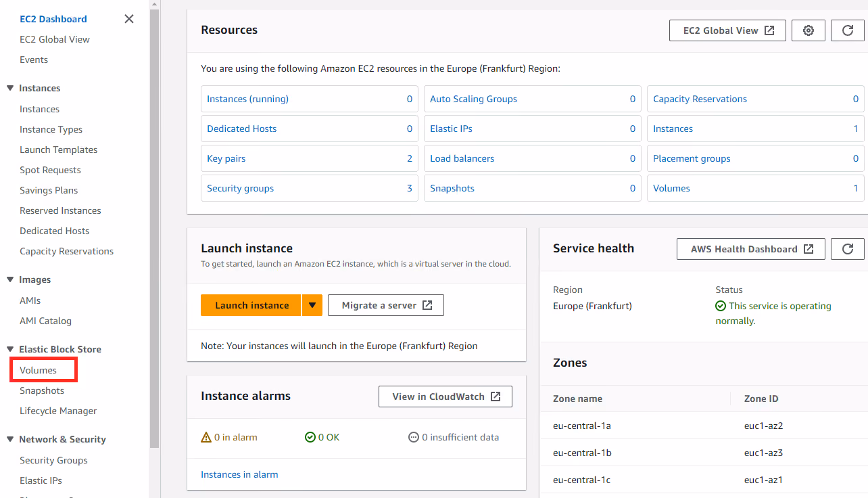The height and width of the screenshot is (498, 868).
Task: Click Instances (running) resource link
Action: click(247, 99)
